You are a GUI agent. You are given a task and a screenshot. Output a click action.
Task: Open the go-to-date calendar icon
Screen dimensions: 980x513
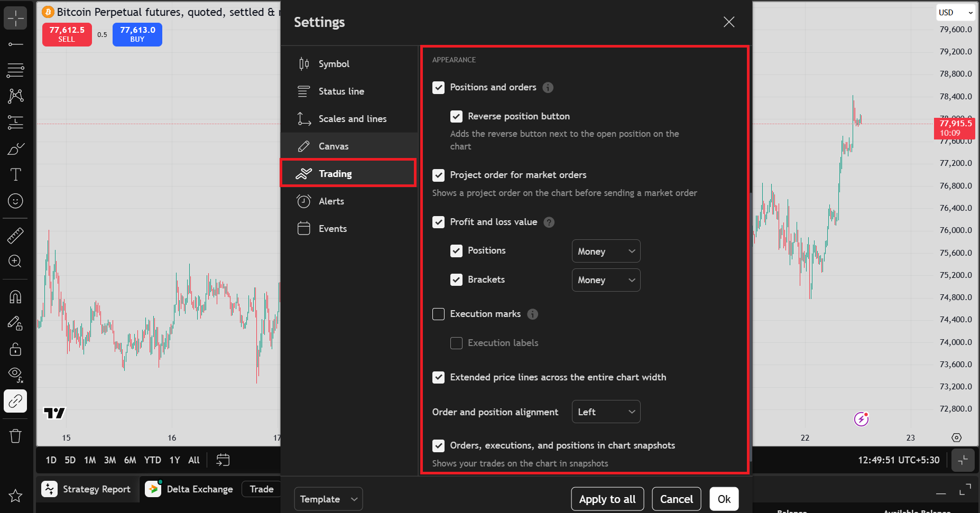coord(223,460)
